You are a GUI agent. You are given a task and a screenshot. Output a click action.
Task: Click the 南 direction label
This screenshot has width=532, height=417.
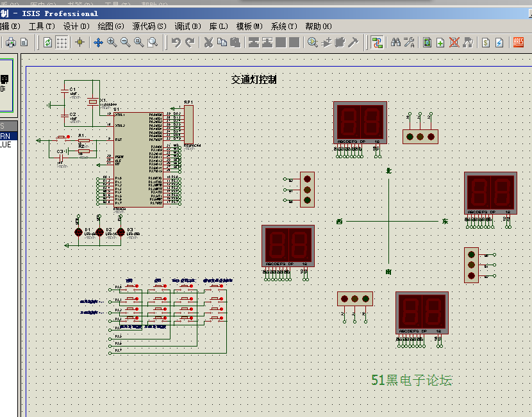pos(389,272)
